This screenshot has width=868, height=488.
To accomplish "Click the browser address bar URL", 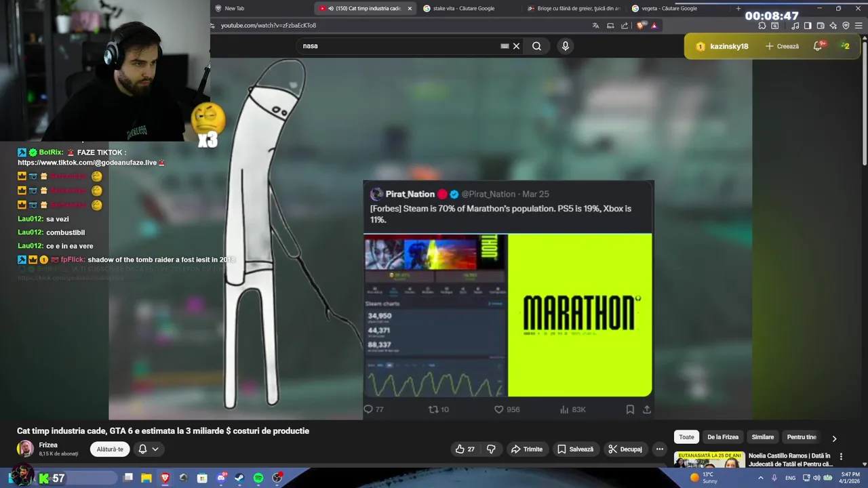I will pos(269,25).
